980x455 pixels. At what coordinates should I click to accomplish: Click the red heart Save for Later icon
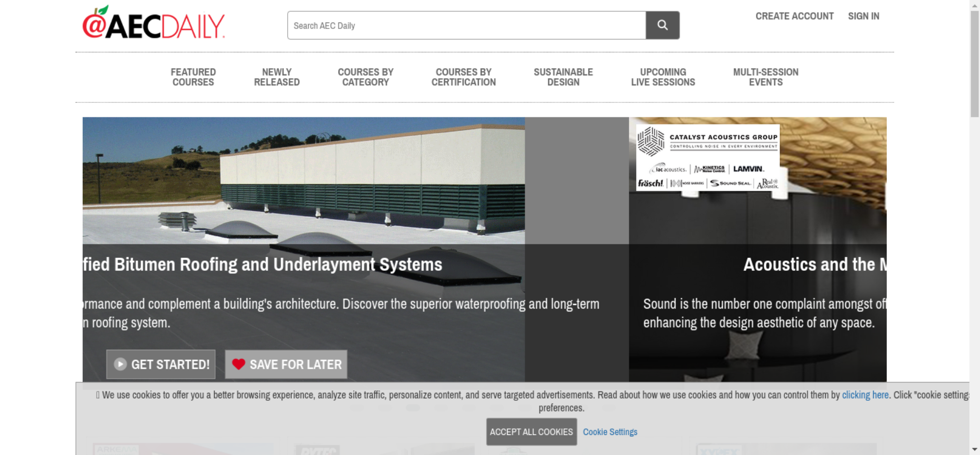click(x=239, y=364)
